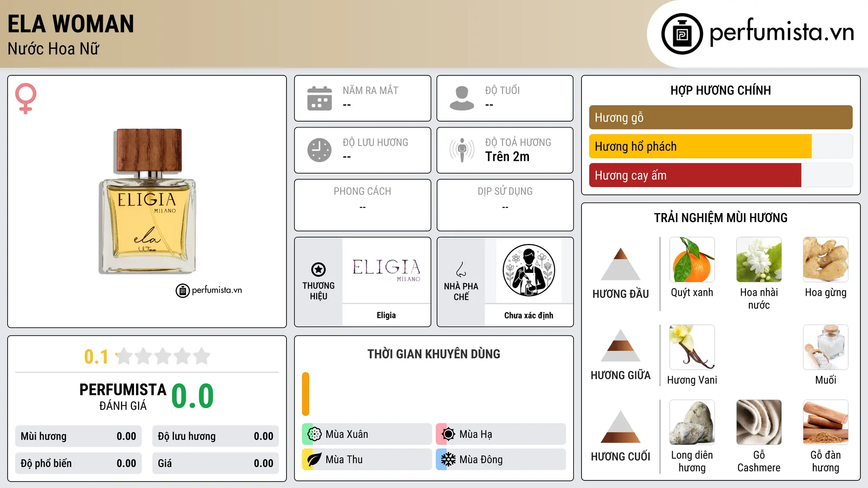Click the ELA WOMAN title text
The height and width of the screenshot is (488, 868).
71,24
